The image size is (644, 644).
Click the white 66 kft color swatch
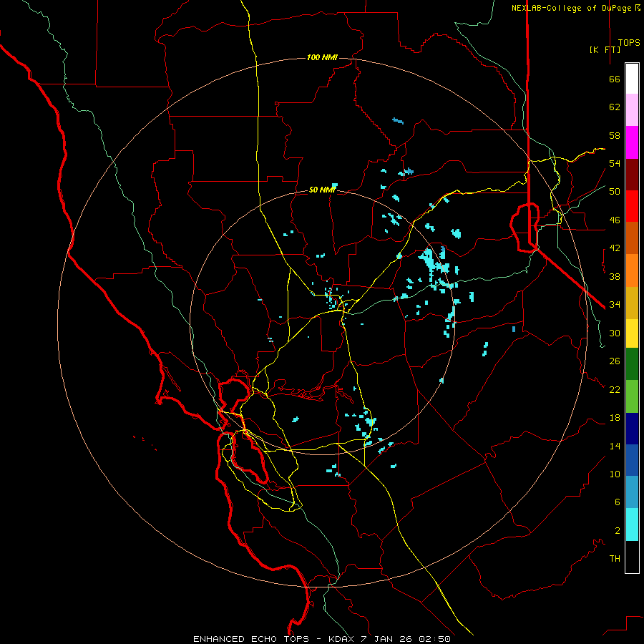[632, 79]
